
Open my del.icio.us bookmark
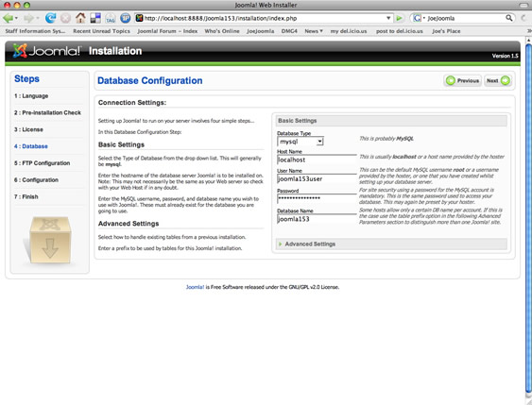point(349,31)
